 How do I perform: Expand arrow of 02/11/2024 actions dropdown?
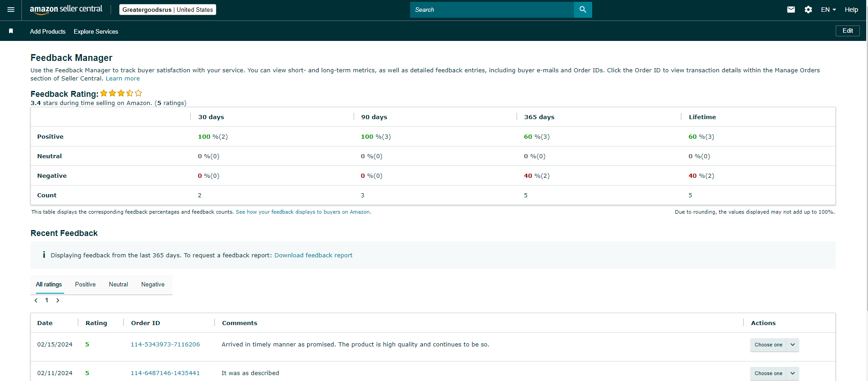coord(793,373)
